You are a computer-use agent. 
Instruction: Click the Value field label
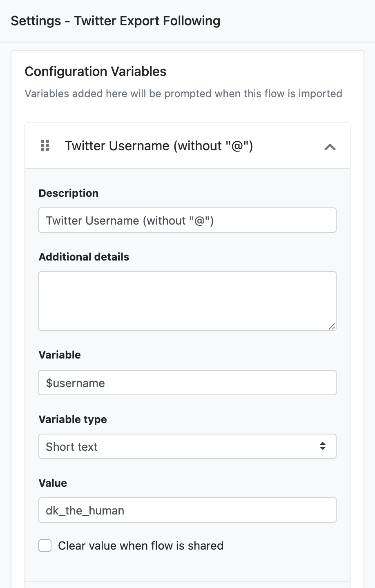[x=53, y=483]
